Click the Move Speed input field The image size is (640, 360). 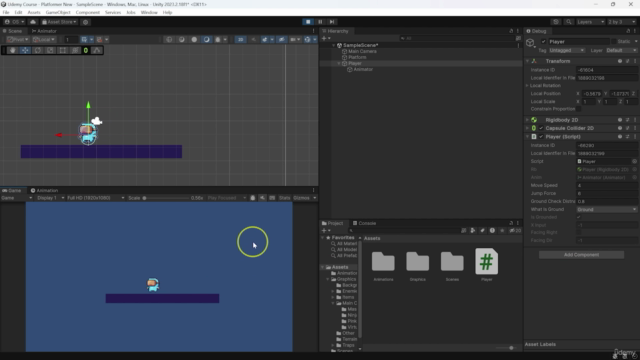click(x=607, y=185)
